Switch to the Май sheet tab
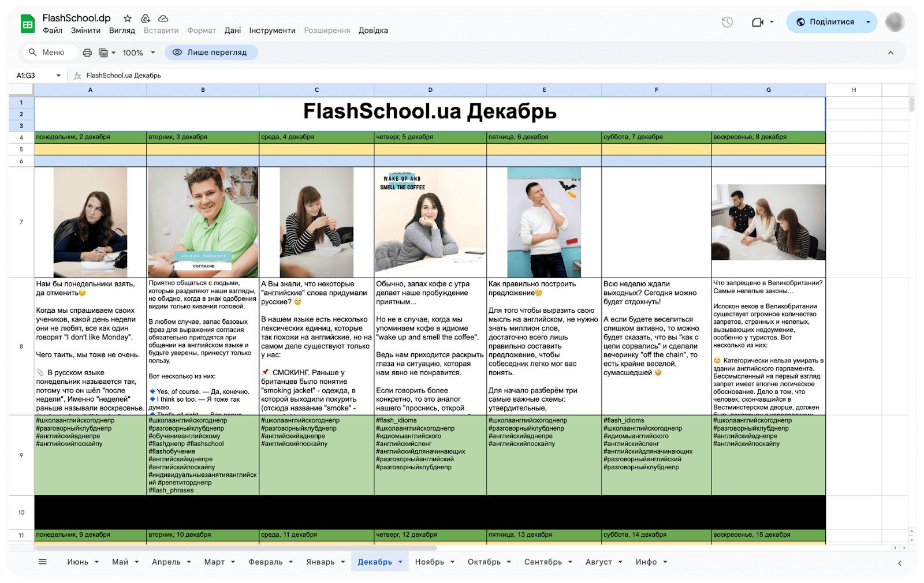The width and height of the screenshot is (924, 583). (120, 562)
